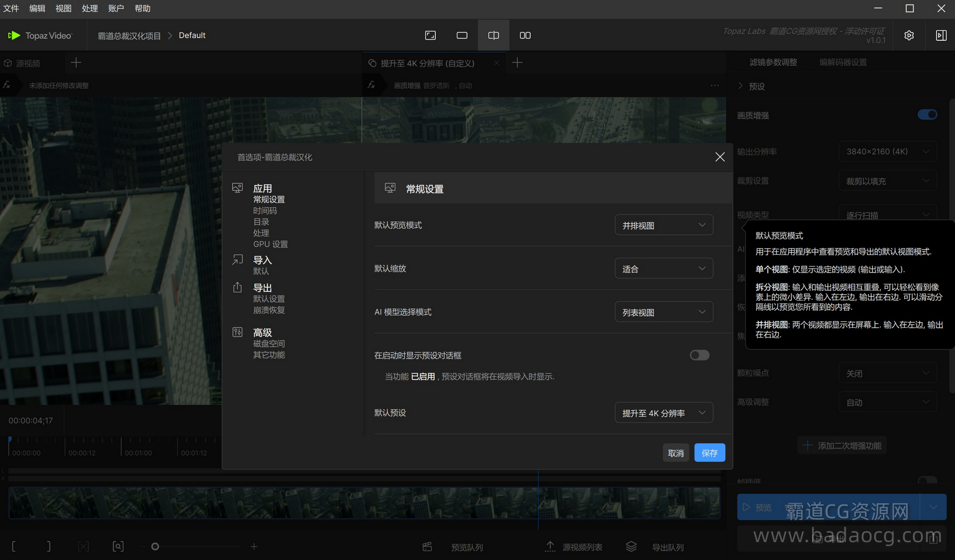Click the 取消 button

pos(675,453)
